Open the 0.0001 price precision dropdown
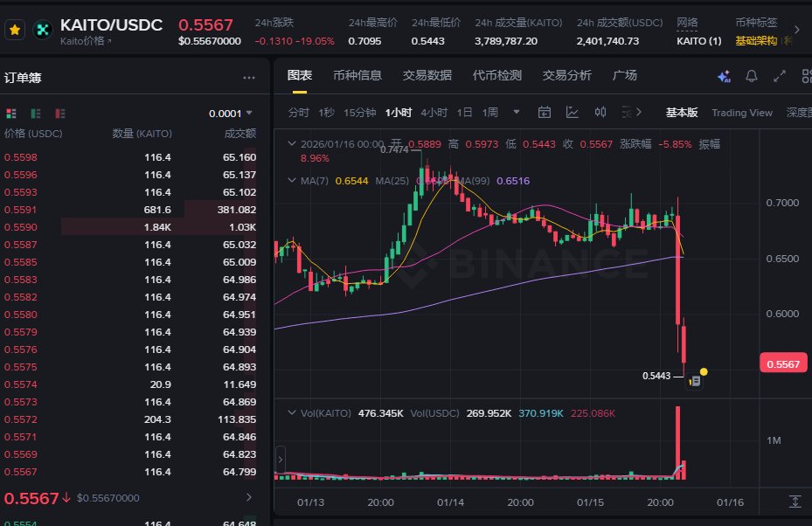Image resolution: width=812 pixels, height=526 pixels. click(x=231, y=114)
